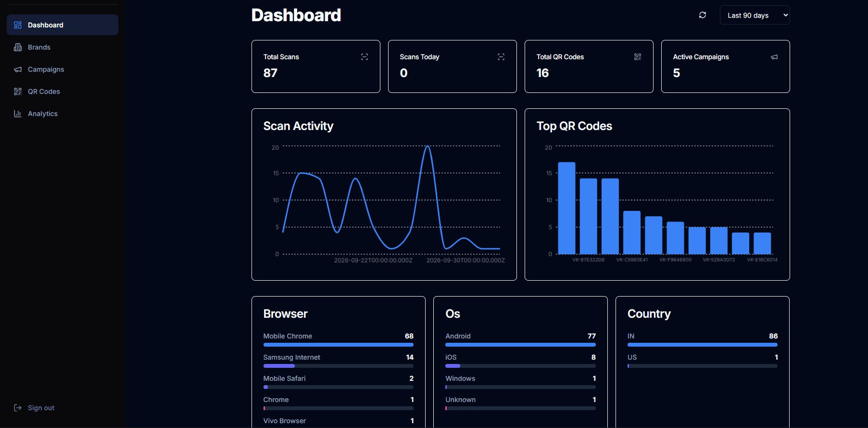
Task: Click the Dashboard page heading
Action: (x=296, y=15)
